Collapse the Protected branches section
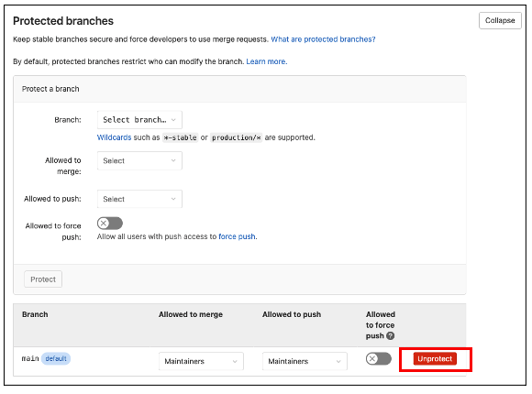The height and width of the screenshot is (394, 532). pyautogui.click(x=500, y=21)
